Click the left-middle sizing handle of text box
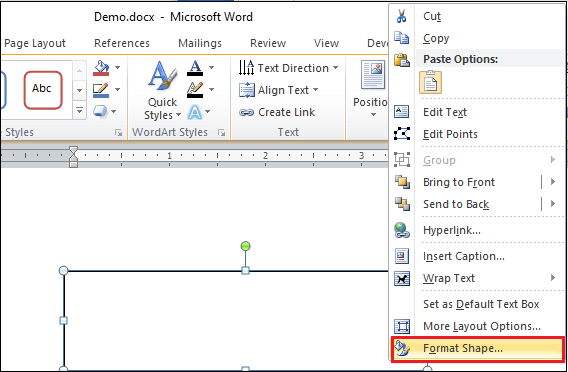This screenshot has height=372, width=568. tap(63, 320)
